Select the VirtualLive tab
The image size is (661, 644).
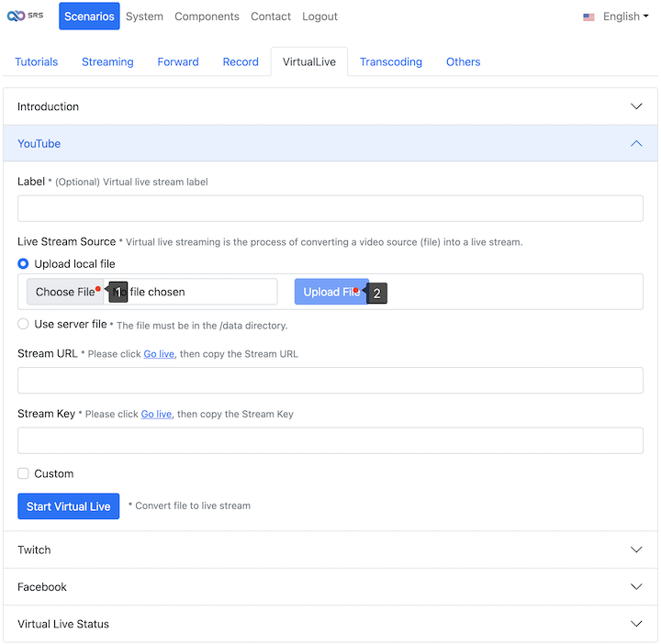309,61
